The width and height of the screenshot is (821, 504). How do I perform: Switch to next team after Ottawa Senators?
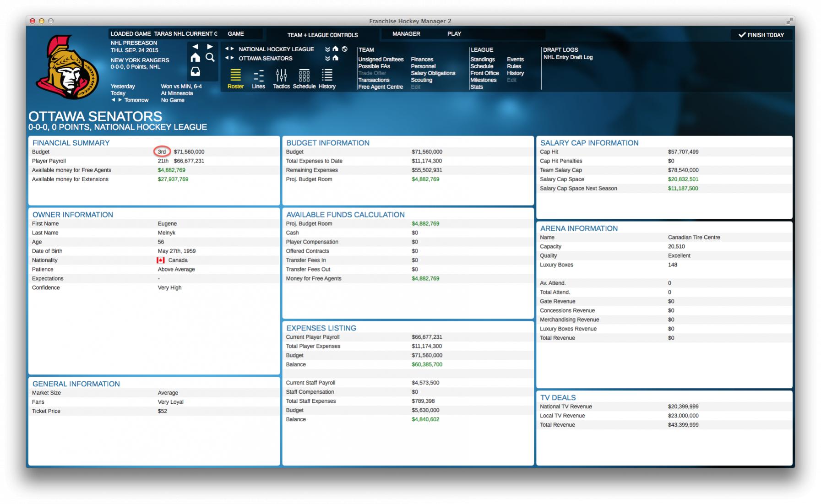(233, 58)
